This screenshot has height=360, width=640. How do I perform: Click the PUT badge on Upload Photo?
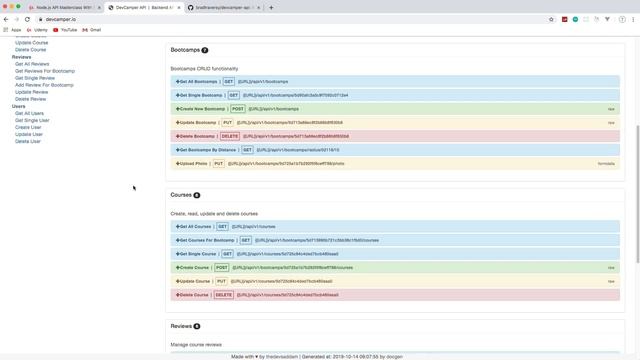(x=218, y=163)
